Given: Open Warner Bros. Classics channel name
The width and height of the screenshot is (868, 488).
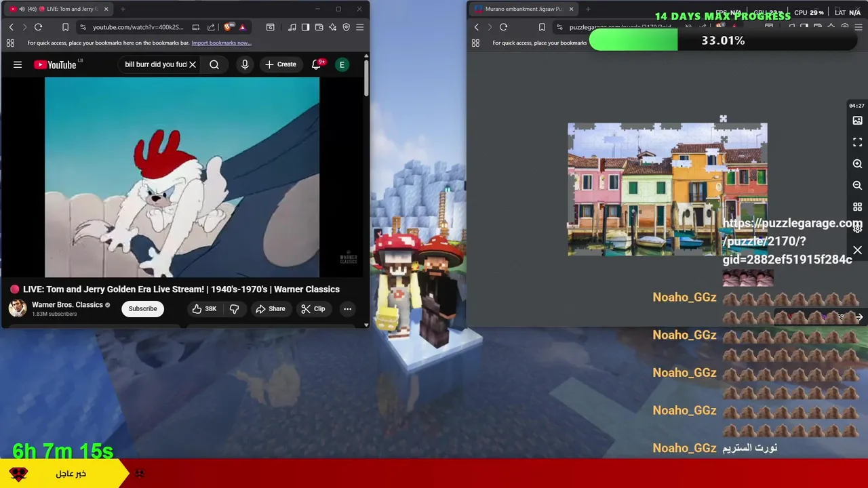Looking at the screenshot, I should tap(67, 304).
